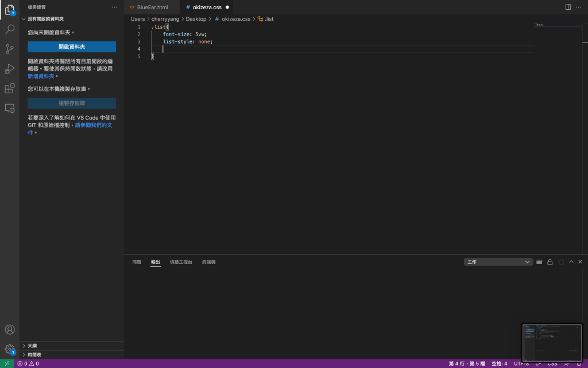Image resolution: width=588 pixels, height=368 pixels.
Task: Open the Explorer view in activity bar
Action: pos(10,10)
